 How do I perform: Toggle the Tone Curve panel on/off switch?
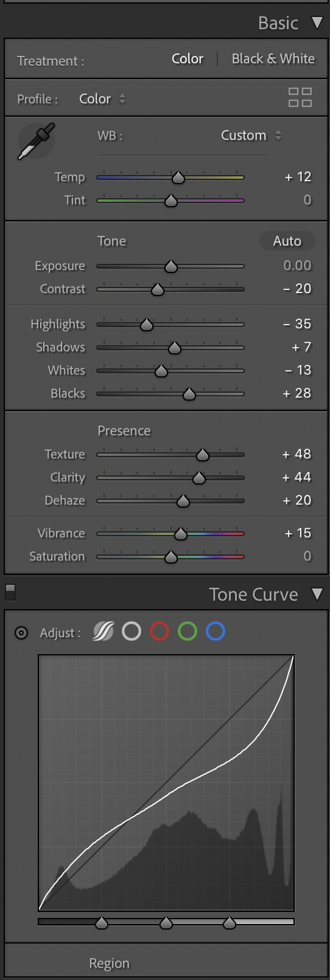coord(10,592)
